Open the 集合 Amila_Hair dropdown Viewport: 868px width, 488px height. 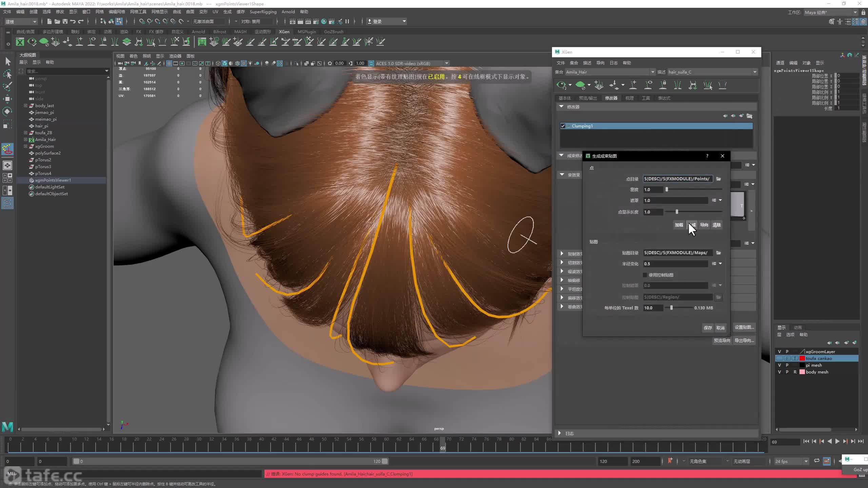(x=610, y=72)
